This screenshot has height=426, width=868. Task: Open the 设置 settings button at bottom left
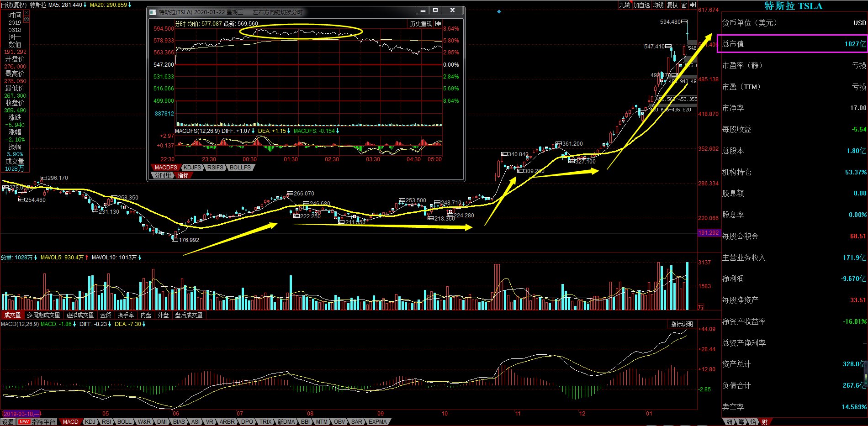[x=8, y=422]
